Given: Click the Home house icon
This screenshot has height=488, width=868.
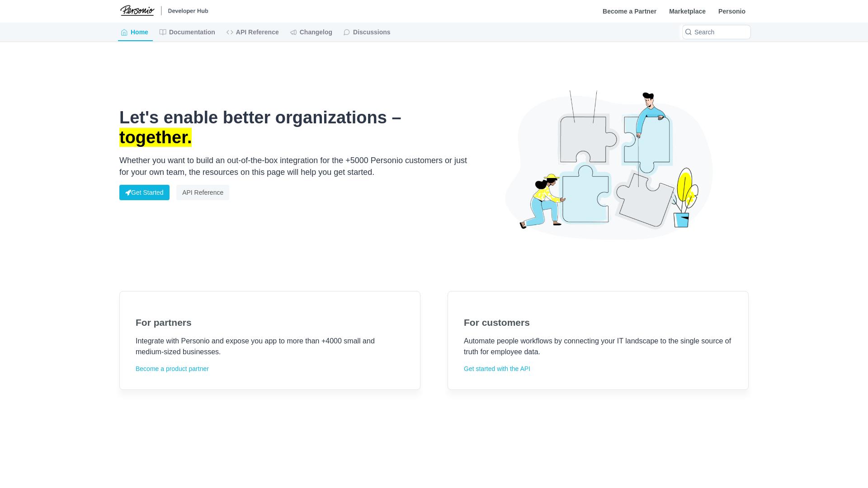Looking at the screenshot, I should (124, 33).
